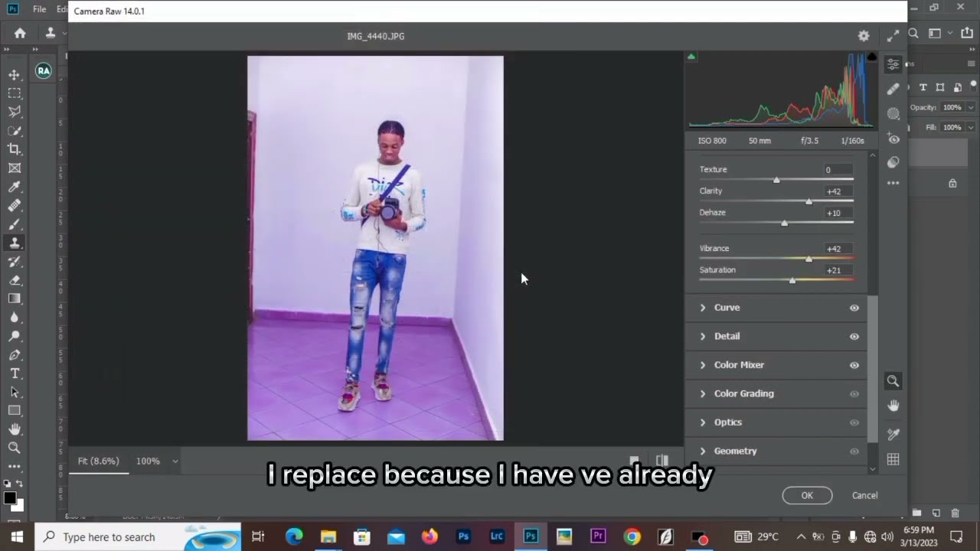The height and width of the screenshot is (551, 980).
Task: Select Camera Raw Red Eye tool
Action: click(x=893, y=139)
